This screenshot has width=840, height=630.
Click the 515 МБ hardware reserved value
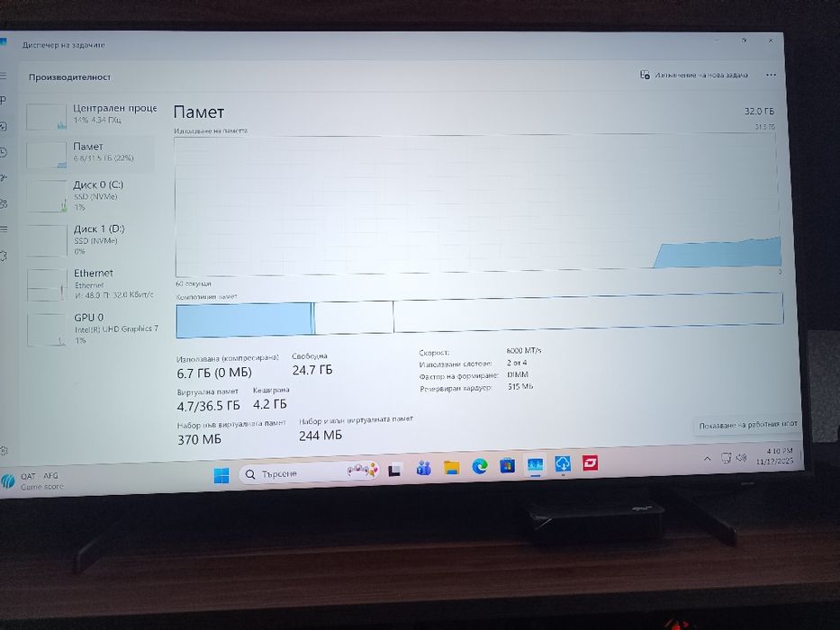(520, 386)
